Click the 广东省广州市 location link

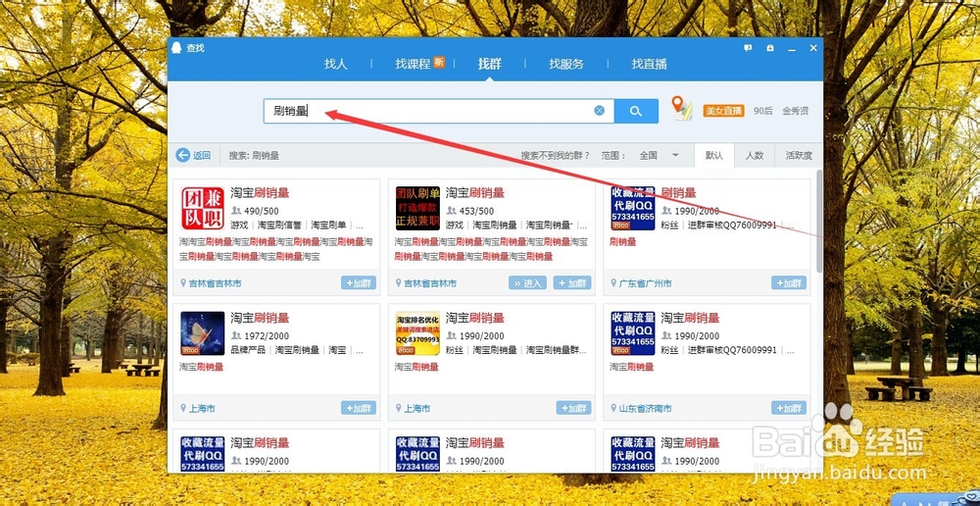(x=645, y=283)
